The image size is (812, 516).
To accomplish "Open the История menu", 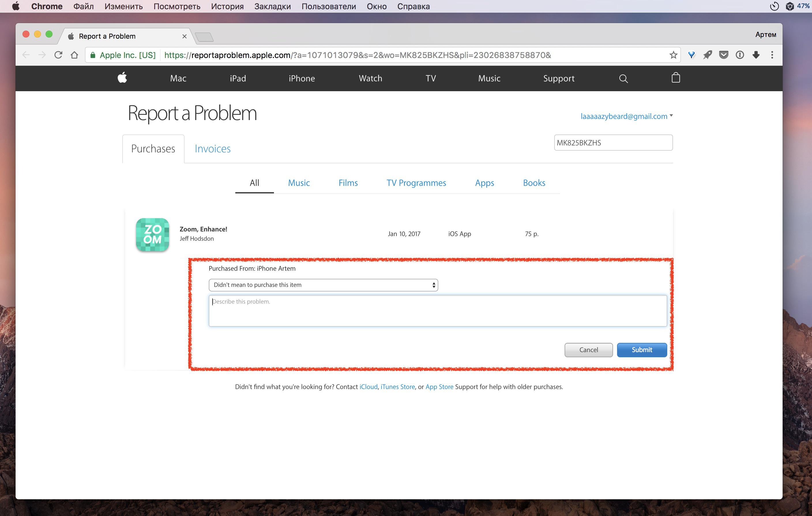I will click(227, 6).
